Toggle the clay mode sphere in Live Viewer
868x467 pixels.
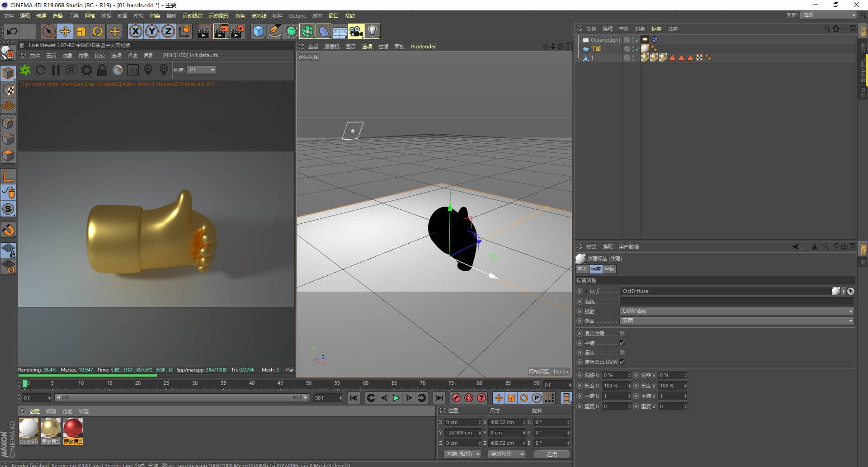click(118, 70)
